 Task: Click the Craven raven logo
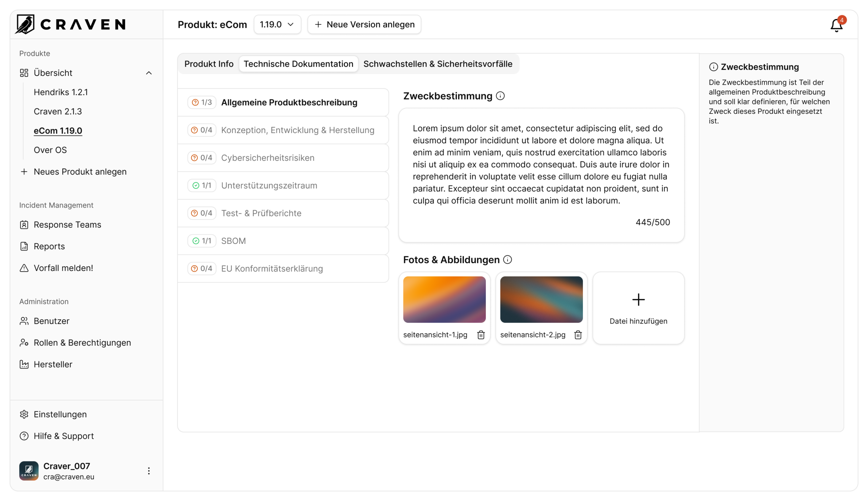coord(25,24)
